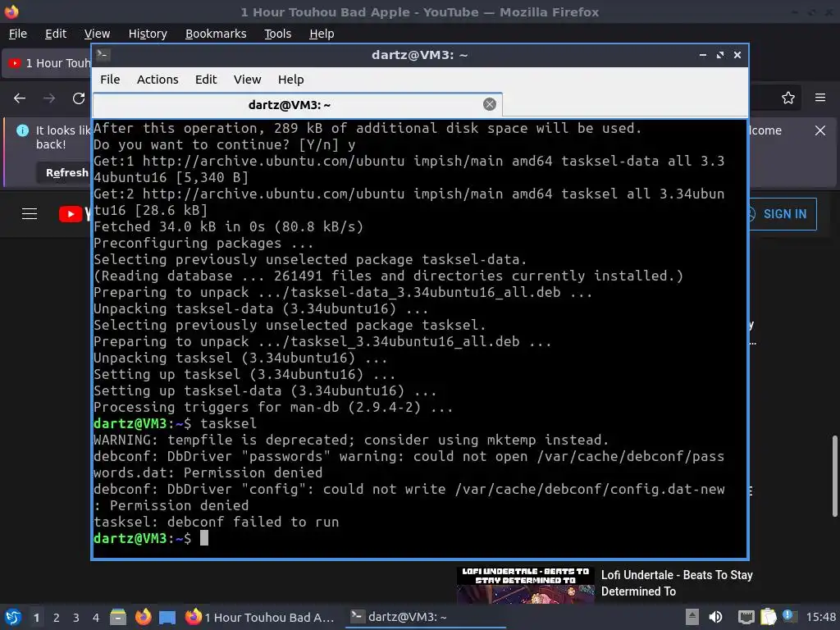840x630 pixels.
Task: Open the terminal View menu
Action: pyautogui.click(x=247, y=80)
